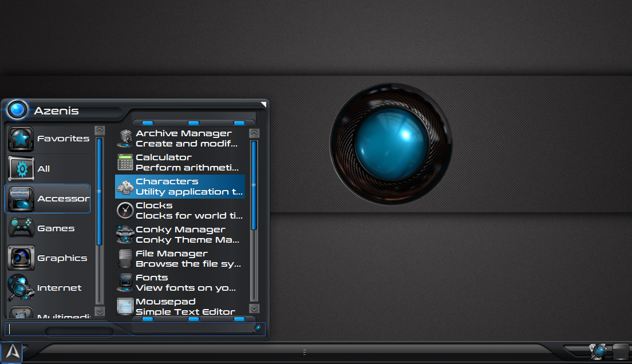
Task: Click the application list's scroll-down arrow
Action: tap(254, 308)
